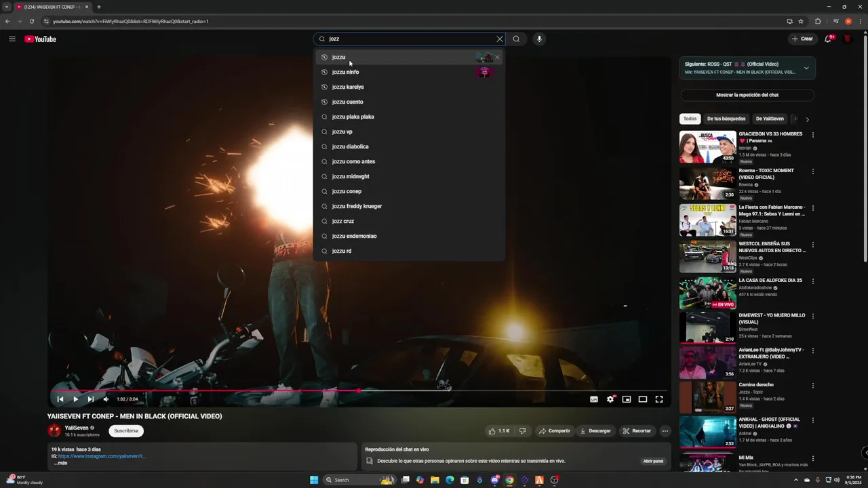This screenshot has height=488, width=868.
Task: Open options menu for WESTCOL video
Action: point(812,245)
